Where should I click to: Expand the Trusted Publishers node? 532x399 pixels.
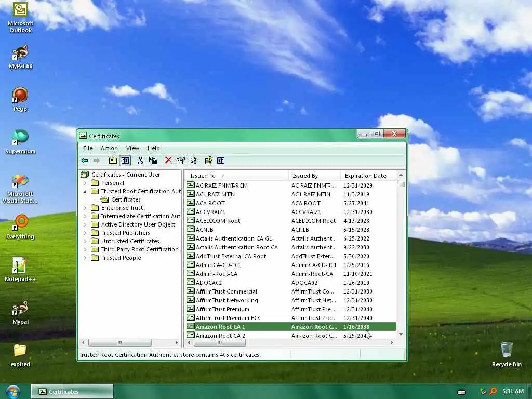coord(85,233)
